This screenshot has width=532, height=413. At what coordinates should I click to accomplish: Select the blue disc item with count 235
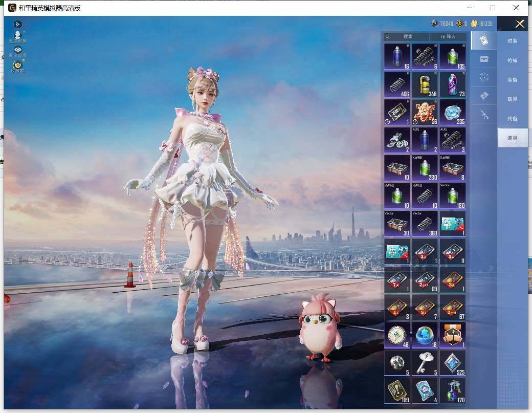453,112
